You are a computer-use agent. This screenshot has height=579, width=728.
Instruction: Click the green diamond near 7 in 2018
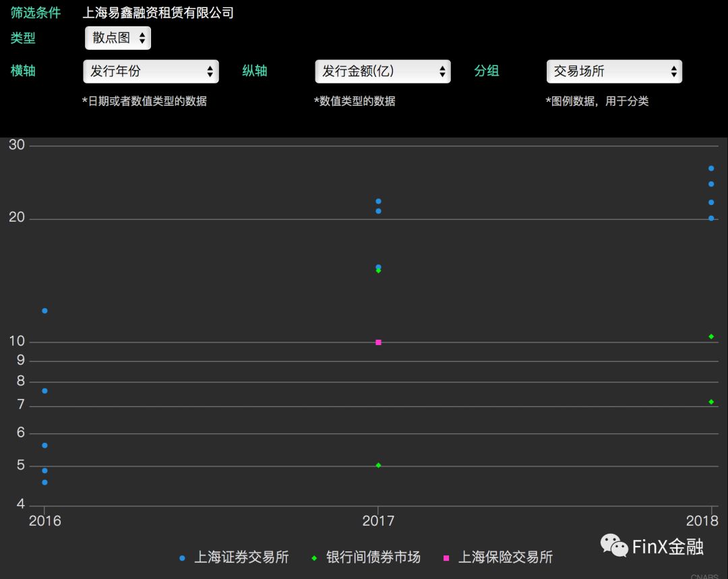[711, 402]
